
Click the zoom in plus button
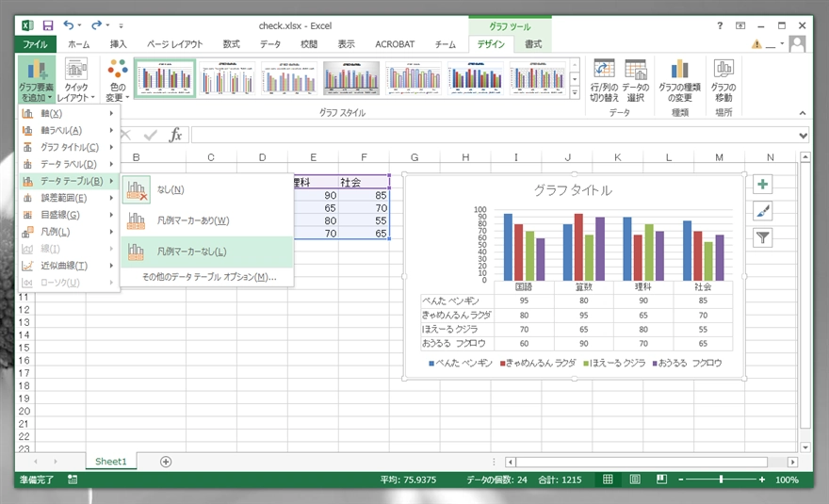pyautogui.click(x=762, y=480)
